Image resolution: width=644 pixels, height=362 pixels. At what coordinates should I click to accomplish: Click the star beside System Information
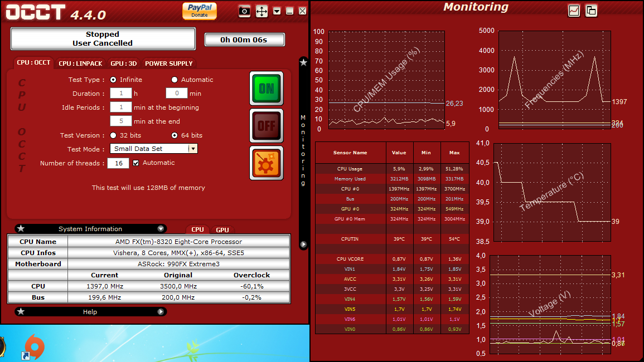pos(21,228)
